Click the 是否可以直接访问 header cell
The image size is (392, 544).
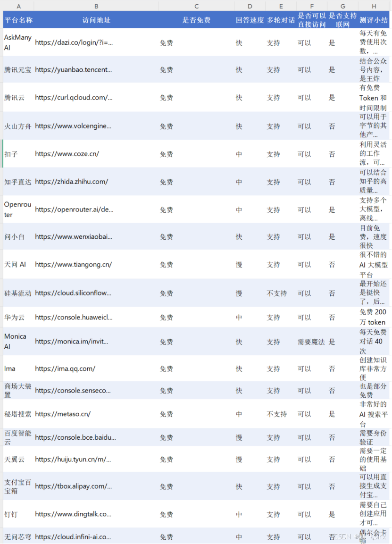[x=312, y=20]
